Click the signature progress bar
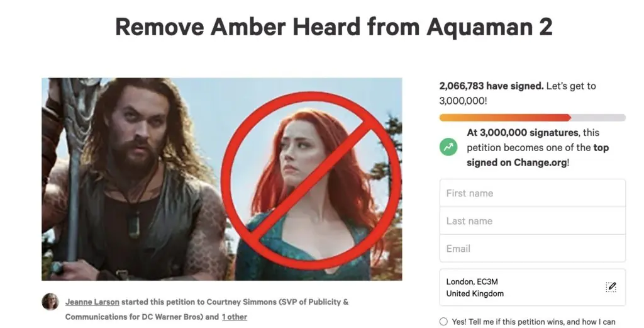The height and width of the screenshot is (328, 644). pyautogui.click(x=532, y=118)
